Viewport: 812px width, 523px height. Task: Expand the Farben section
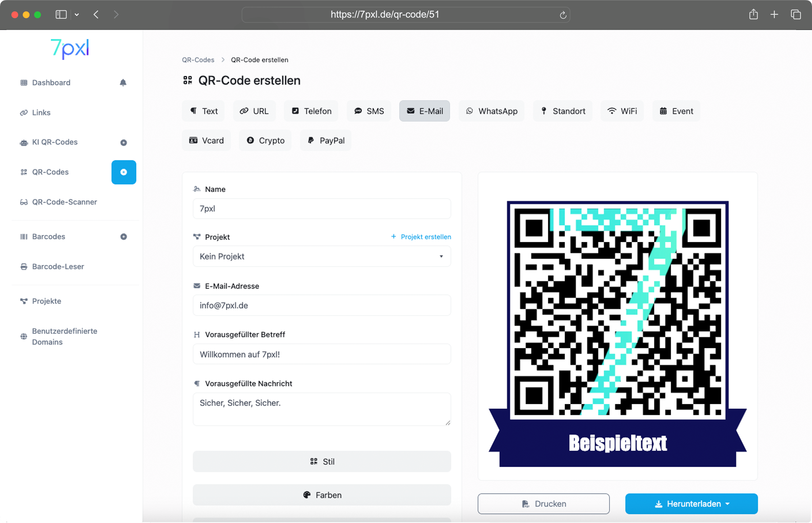(x=322, y=495)
